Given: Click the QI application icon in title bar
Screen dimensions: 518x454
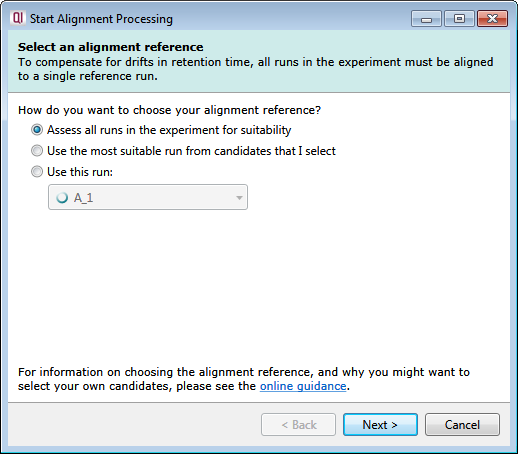Looking at the screenshot, I should tap(17, 18).
